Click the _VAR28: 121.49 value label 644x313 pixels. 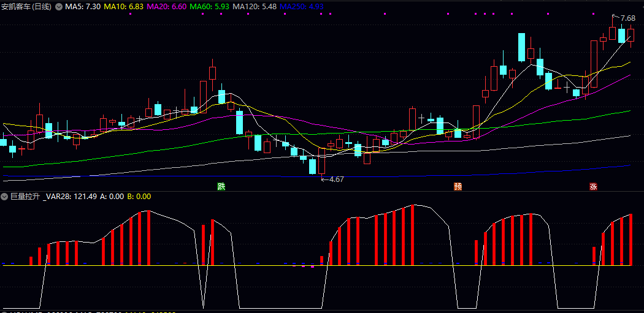tap(70, 197)
